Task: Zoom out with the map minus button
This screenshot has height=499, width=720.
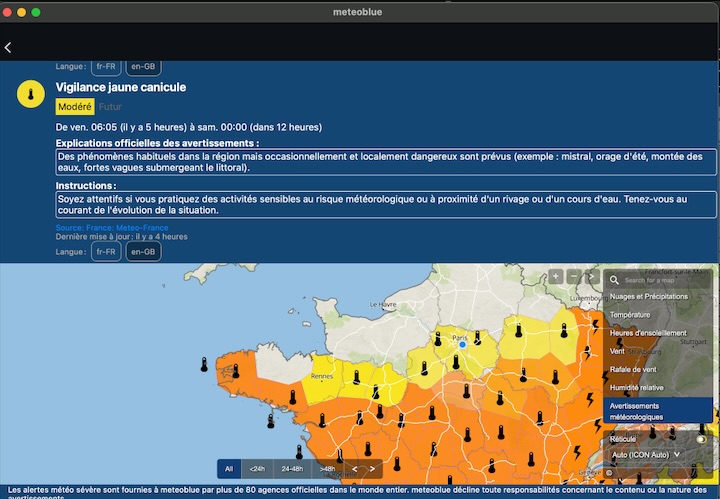Action: pos(573,277)
